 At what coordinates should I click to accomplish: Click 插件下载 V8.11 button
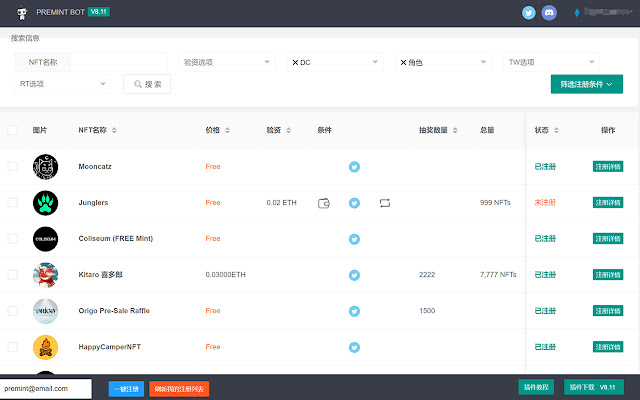[x=594, y=387]
